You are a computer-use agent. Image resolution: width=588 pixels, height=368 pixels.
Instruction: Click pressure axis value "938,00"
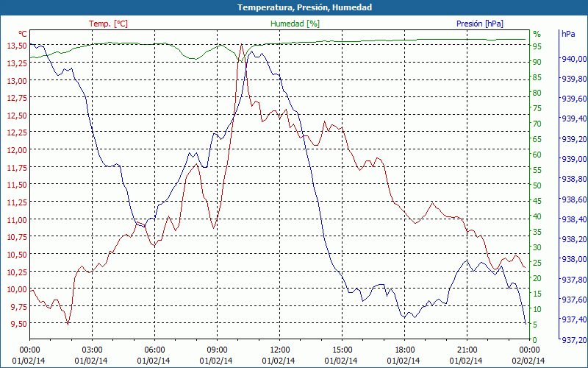coord(574,260)
